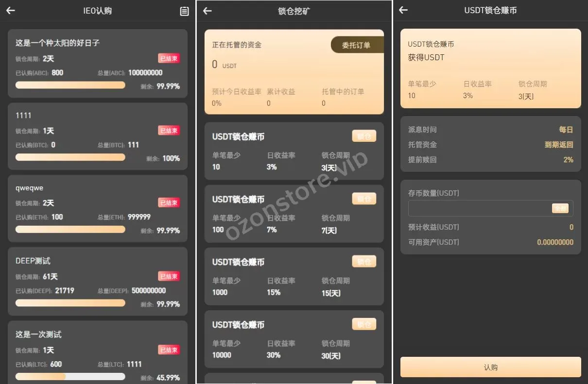Viewport: 588px width, 384px height.
Task: Tap 锁仓 on the 15% daily plan
Action: (364, 262)
